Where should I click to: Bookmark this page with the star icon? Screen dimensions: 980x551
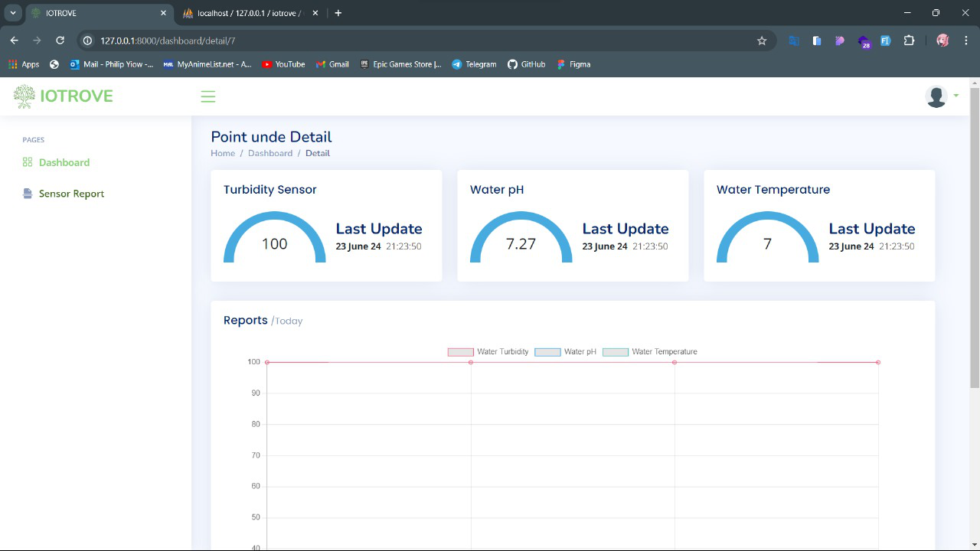(x=762, y=41)
